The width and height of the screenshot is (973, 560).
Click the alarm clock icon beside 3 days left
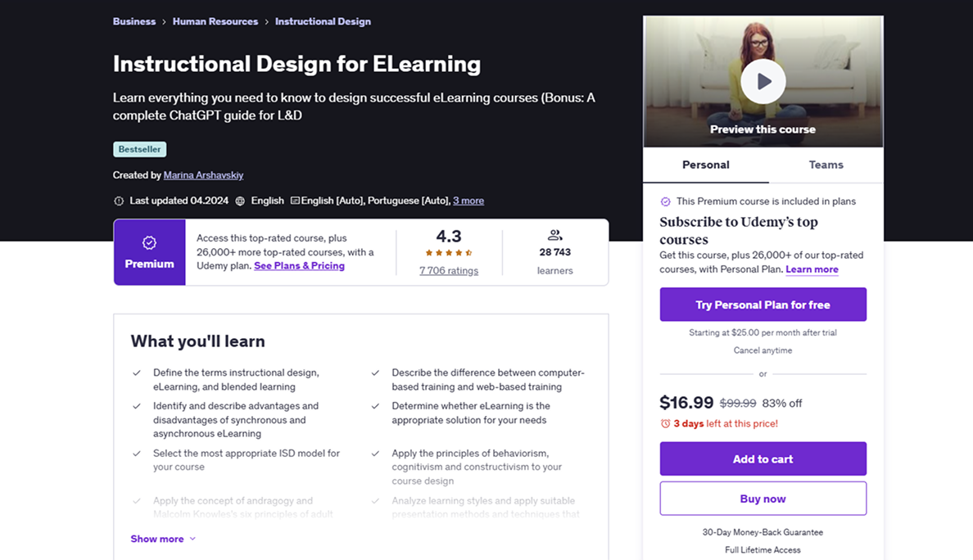click(665, 423)
